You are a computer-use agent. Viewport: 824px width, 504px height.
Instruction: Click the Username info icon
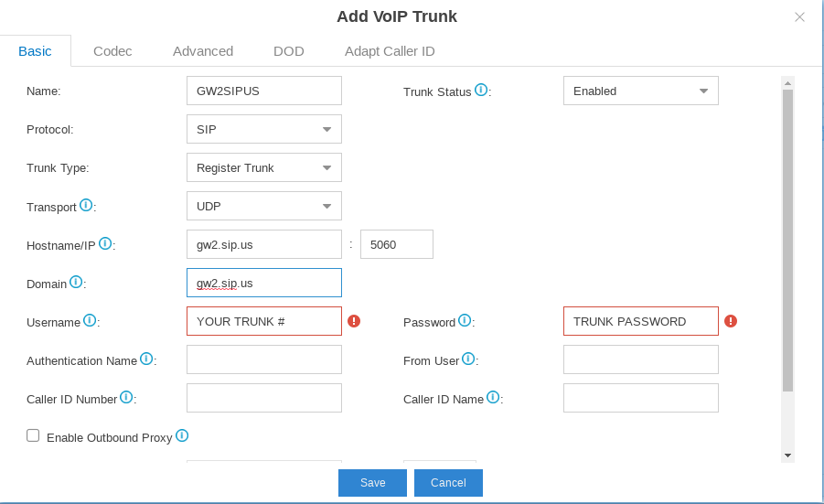click(90, 320)
